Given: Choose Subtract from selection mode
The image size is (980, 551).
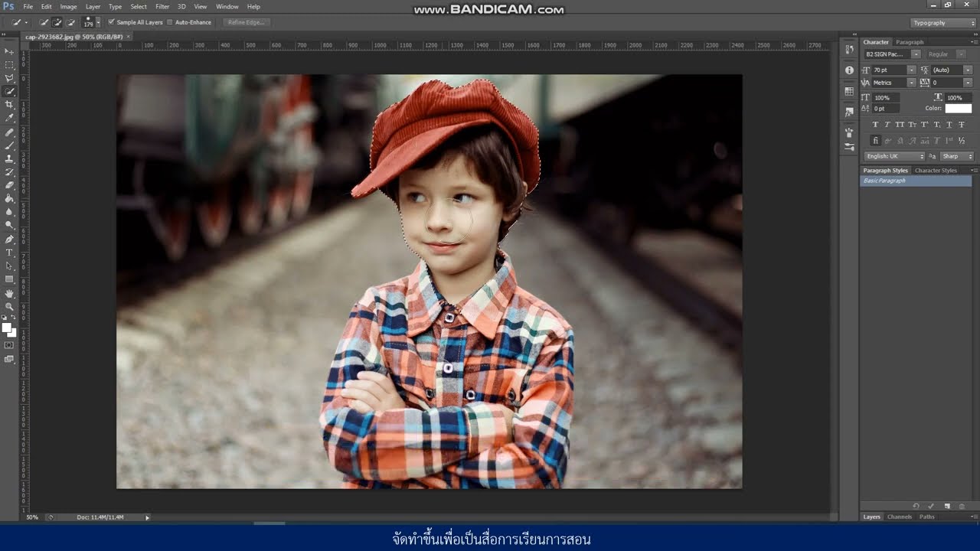Looking at the screenshot, I should pos(71,22).
